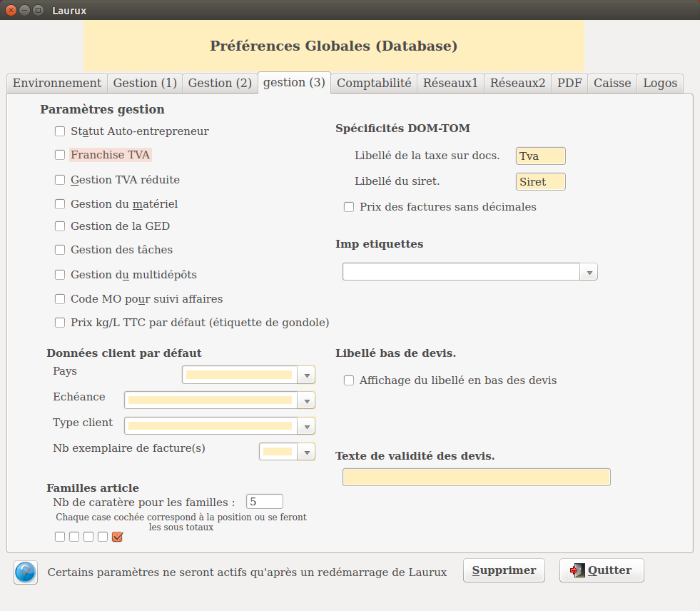Click the blue help question mark icon

[26, 572]
